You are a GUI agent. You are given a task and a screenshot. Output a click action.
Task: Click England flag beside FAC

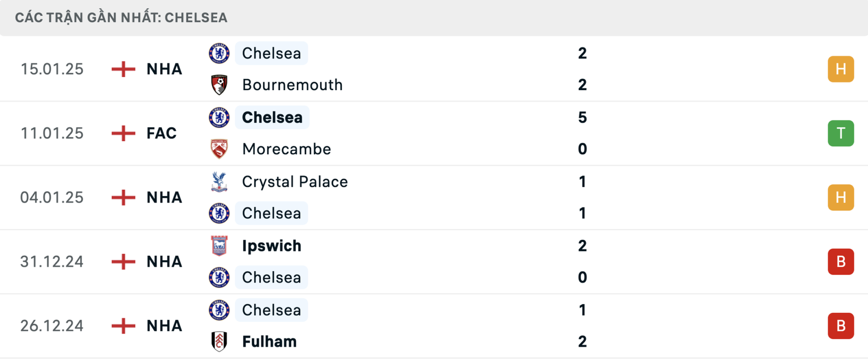pos(123,133)
